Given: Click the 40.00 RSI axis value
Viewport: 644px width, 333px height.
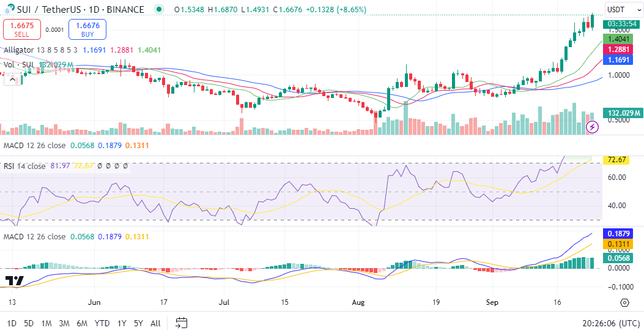Looking at the screenshot, I should click(617, 206).
